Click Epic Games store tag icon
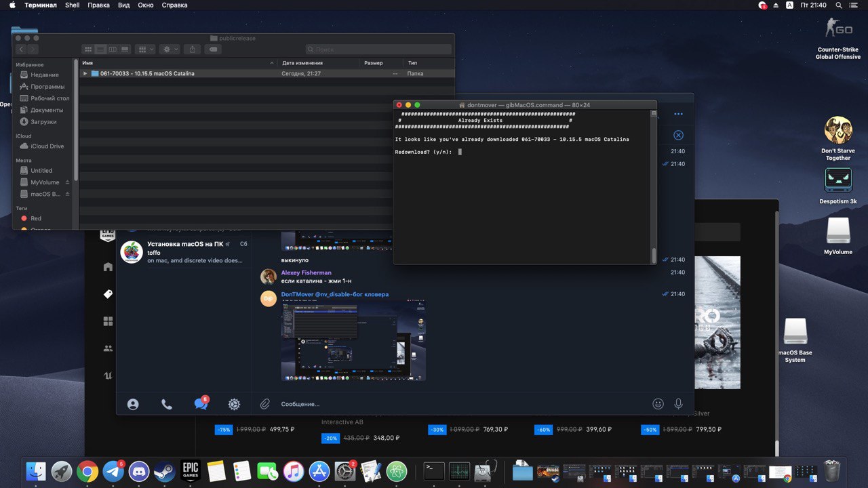Image resolution: width=868 pixels, height=488 pixels. coord(108,294)
